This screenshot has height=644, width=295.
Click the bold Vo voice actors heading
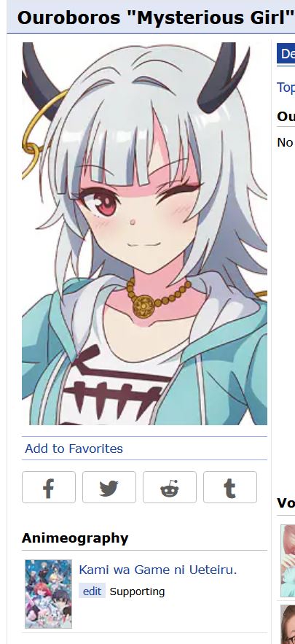point(286,503)
